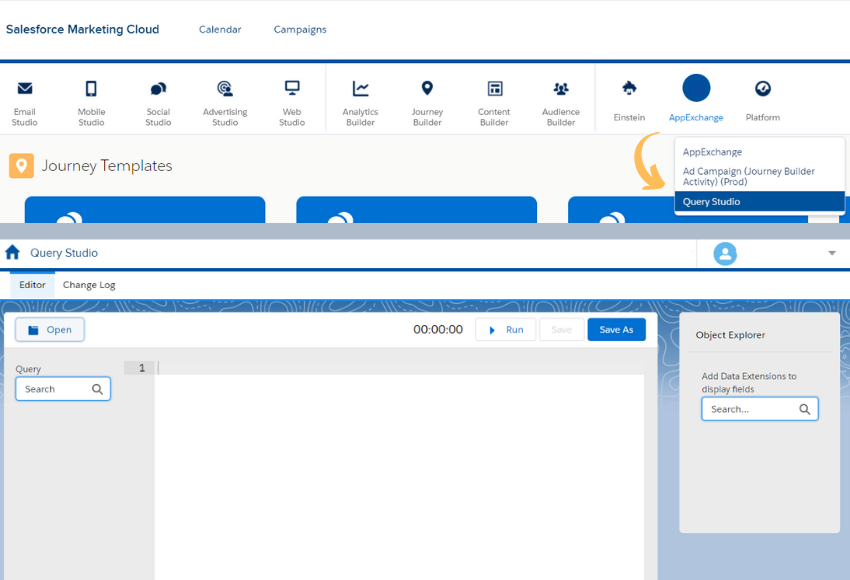Open Mobile Studio
Image resolution: width=850 pixels, height=580 pixels.
tap(91, 102)
